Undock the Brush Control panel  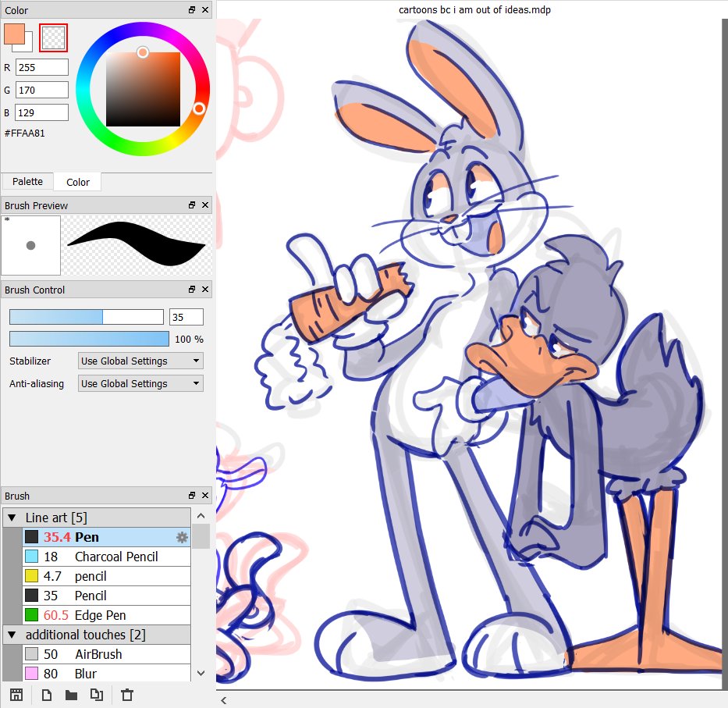click(x=192, y=289)
